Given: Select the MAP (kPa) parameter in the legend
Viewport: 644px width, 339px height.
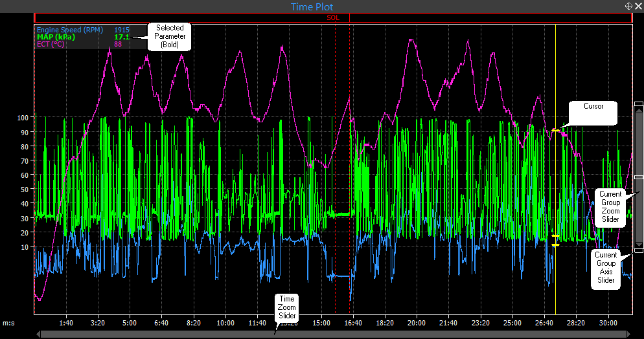Looking at the screenshot, I should click(x=56, y=37).
